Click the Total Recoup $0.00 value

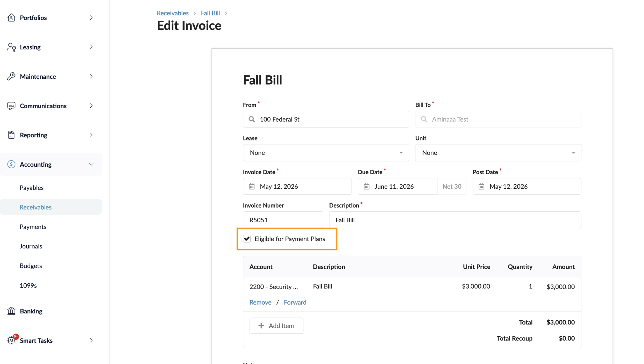[x=567, y=338]
